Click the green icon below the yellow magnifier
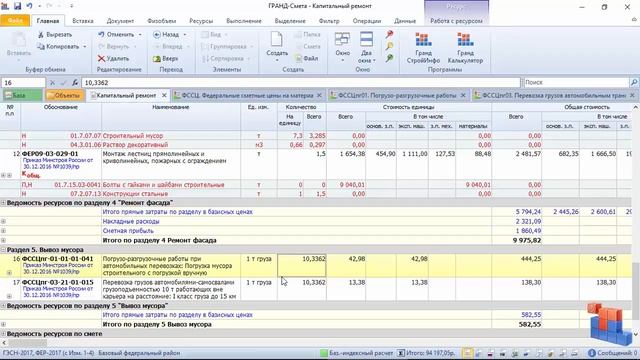640x360 pixels. coord(389,58)
